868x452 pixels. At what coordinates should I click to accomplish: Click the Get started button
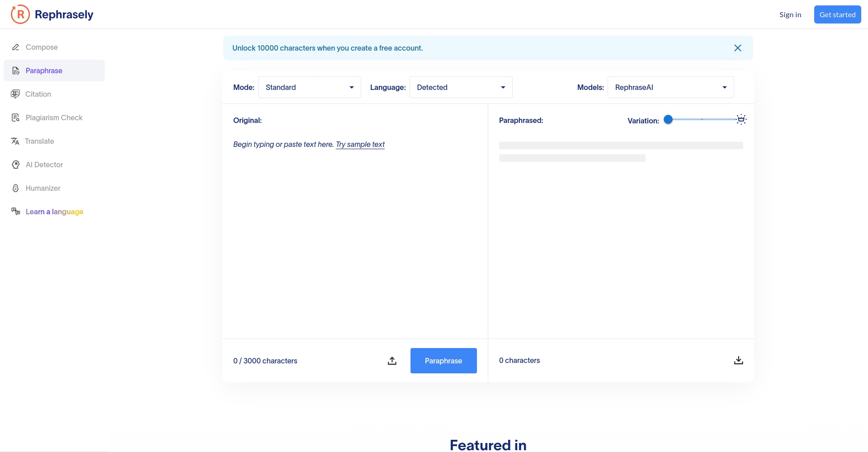(x=837, y=14)
